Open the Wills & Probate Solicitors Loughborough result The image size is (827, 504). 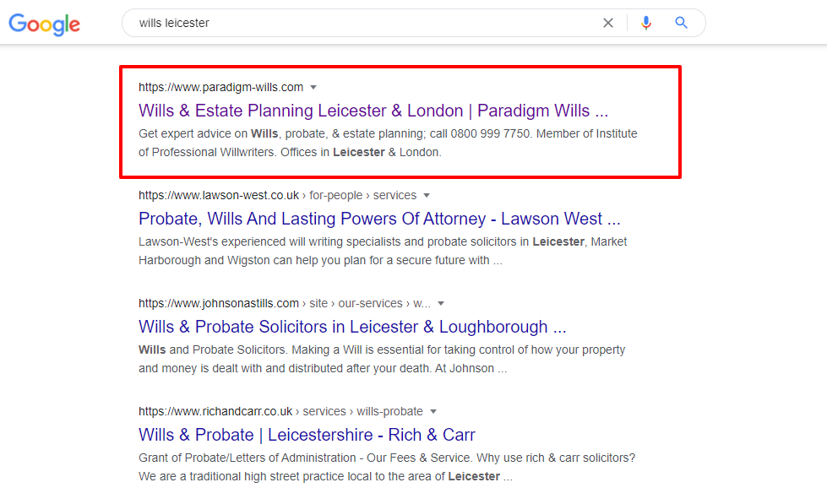(352, 327)
